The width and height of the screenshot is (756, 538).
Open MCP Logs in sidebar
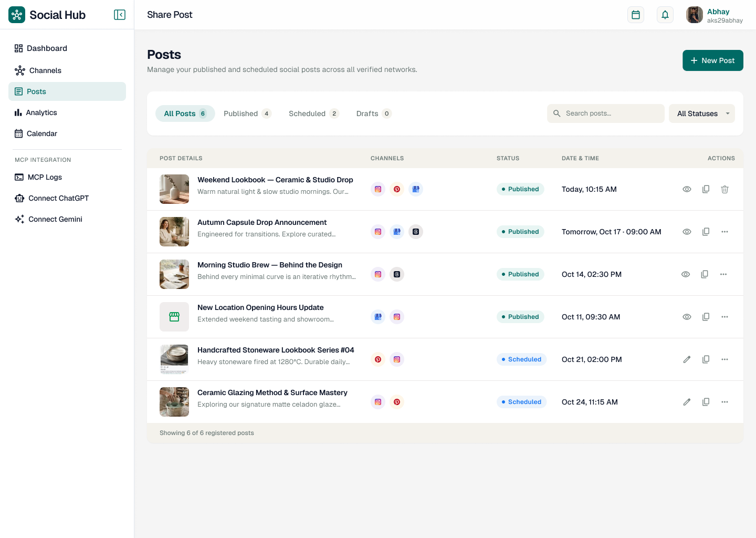pyautogui.click(x=67, y=177)
